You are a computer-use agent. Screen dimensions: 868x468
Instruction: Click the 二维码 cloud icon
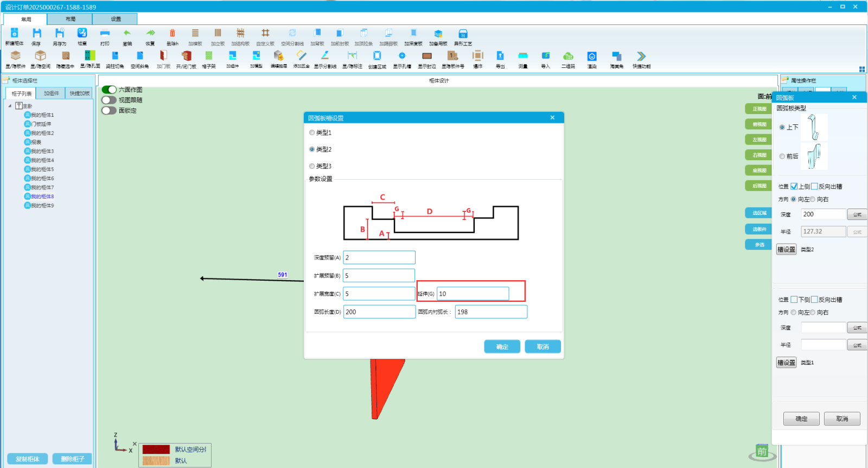coord(568,56)
